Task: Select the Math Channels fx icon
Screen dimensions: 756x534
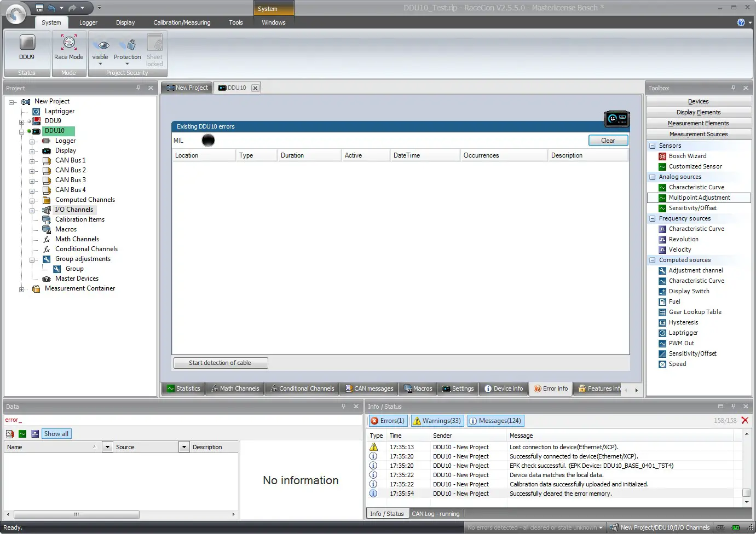Action: coord(47,240)
